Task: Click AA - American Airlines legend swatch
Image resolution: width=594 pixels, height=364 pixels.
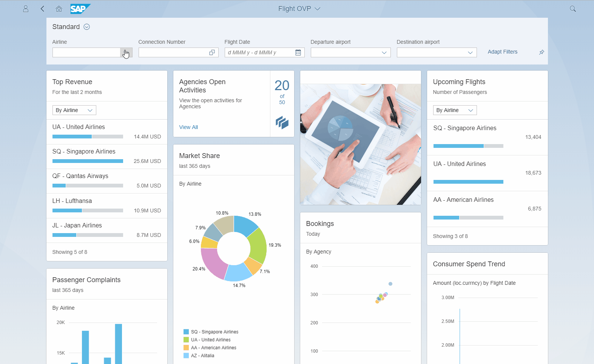Action: pos(186,348)
